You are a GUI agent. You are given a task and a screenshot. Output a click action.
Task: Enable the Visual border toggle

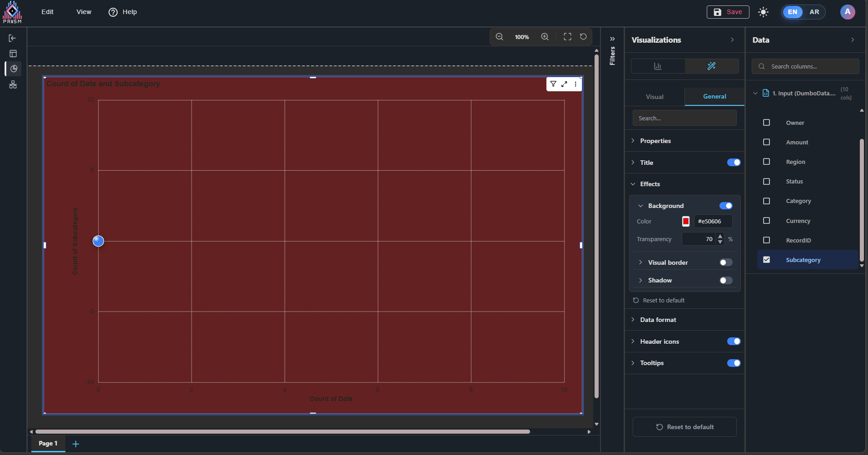[x=725, y=262]
